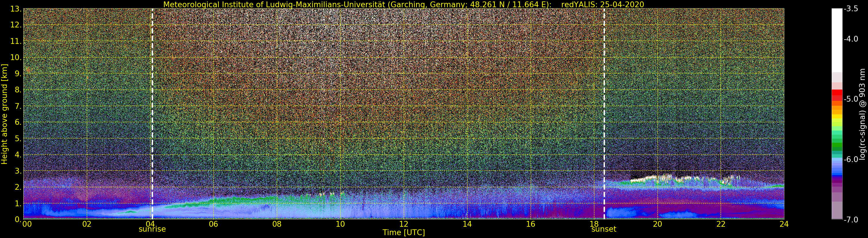Viewport: 868px width, 238px height.
Task: Click the '-7.0' colorbar tick label
Action: tap(851, 220)
